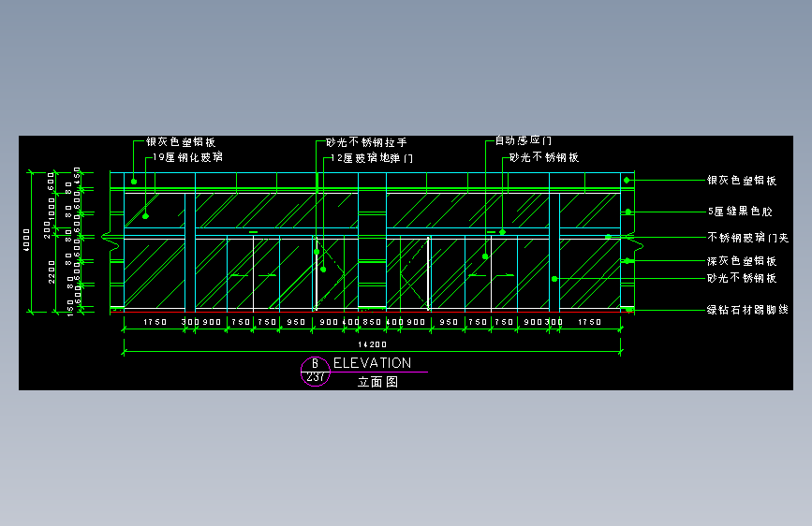Select the B letter in the magenta circle

click(315, 364)
